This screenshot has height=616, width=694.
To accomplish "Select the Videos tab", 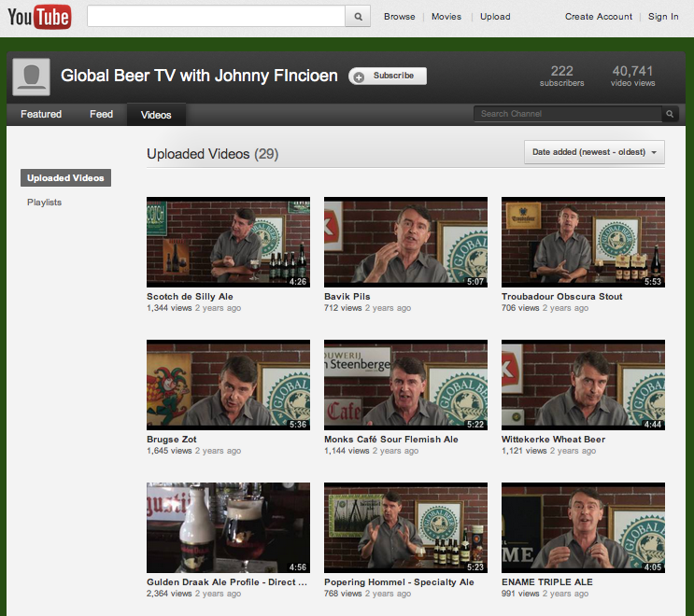I will [156, 115].
